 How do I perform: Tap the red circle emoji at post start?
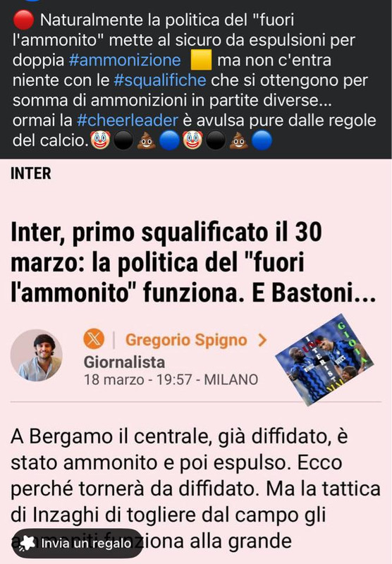click(x=23, y=20)
